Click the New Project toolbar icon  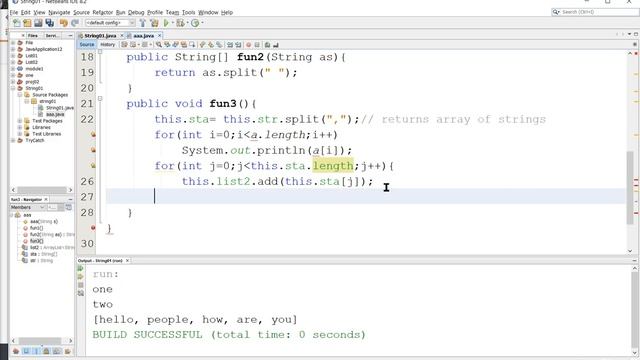(x=27, y=23)
